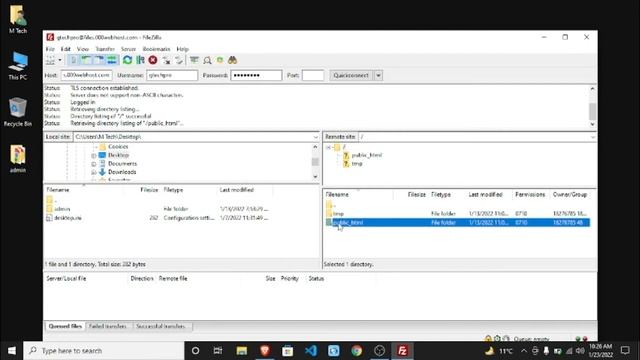This screenshot has width=640, height=360.
Task: Open the Bookmarks menu
Action: [x=156, y=49]
